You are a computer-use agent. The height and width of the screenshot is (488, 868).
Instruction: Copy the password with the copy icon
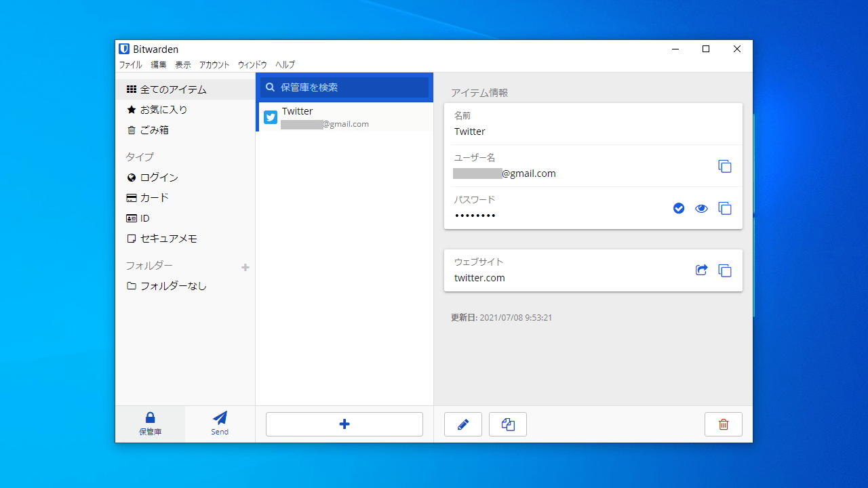point(725,208)
